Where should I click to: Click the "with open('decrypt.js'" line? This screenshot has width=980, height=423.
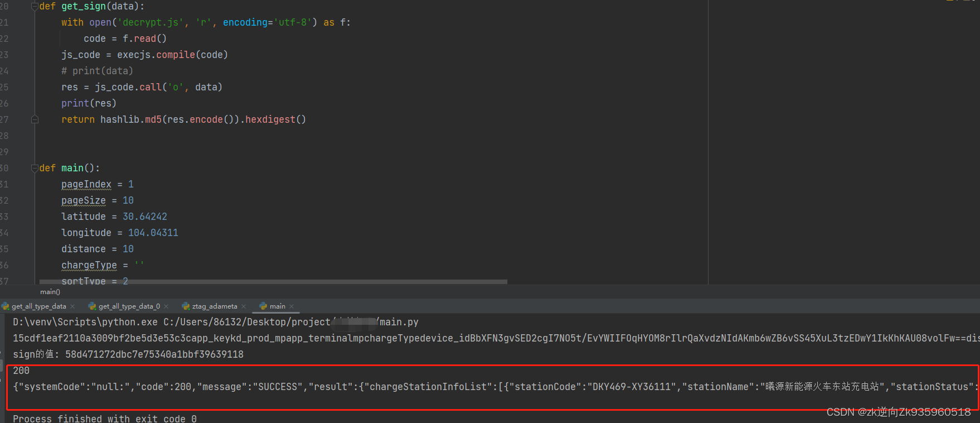(x=206, y=22)
